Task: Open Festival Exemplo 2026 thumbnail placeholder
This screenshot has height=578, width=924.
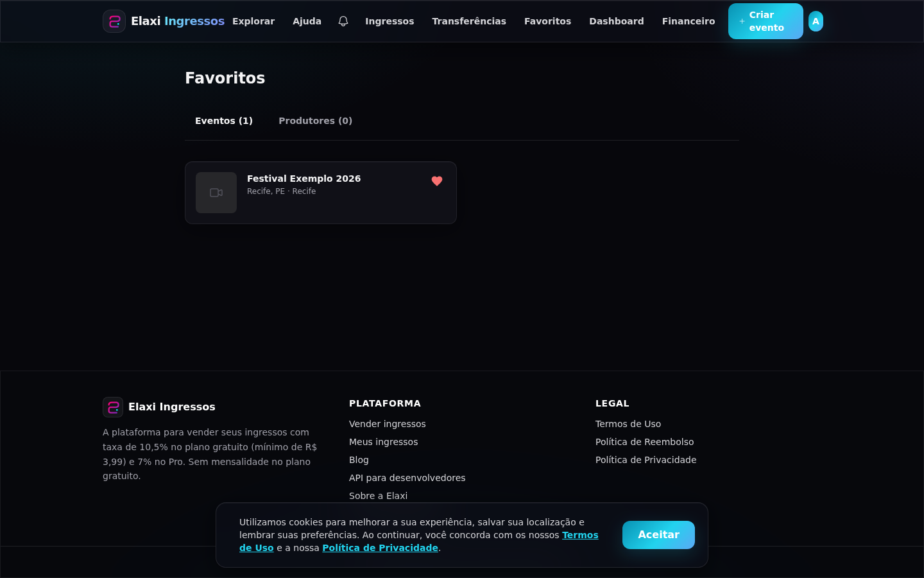Action: pos(216,193)
